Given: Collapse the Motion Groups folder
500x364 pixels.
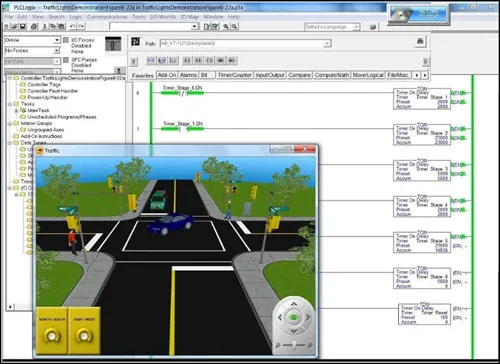Looking at the screenshot, I should click(x=10, y=123).
